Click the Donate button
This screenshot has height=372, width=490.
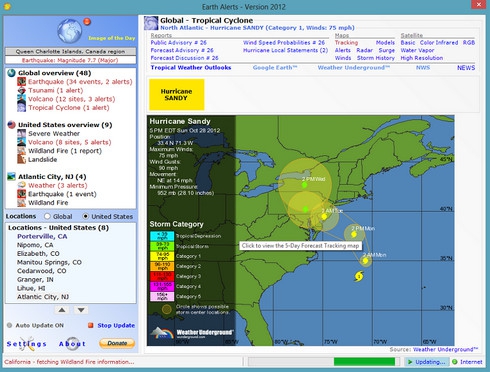point(117,343)
